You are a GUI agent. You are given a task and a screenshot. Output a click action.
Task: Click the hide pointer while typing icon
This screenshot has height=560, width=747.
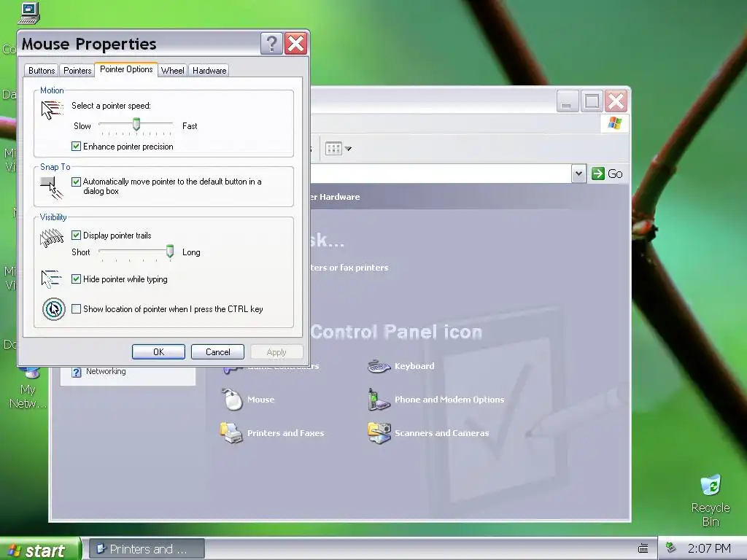[x=52, y=279]
